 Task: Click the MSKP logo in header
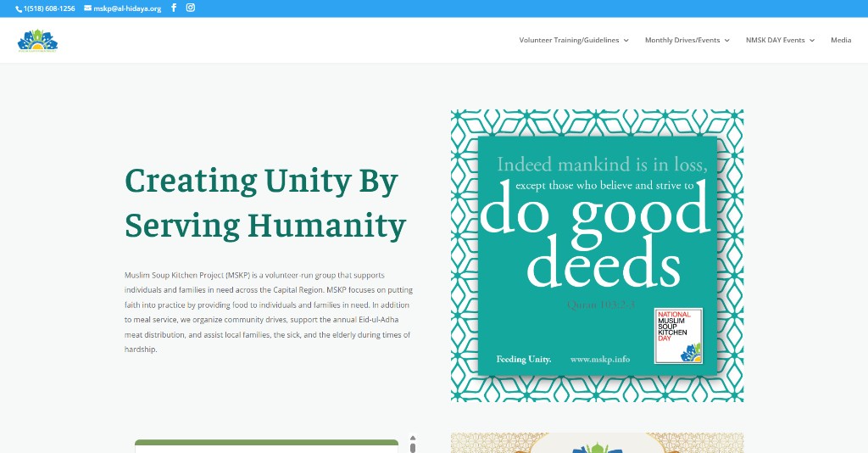pos(37,40)
